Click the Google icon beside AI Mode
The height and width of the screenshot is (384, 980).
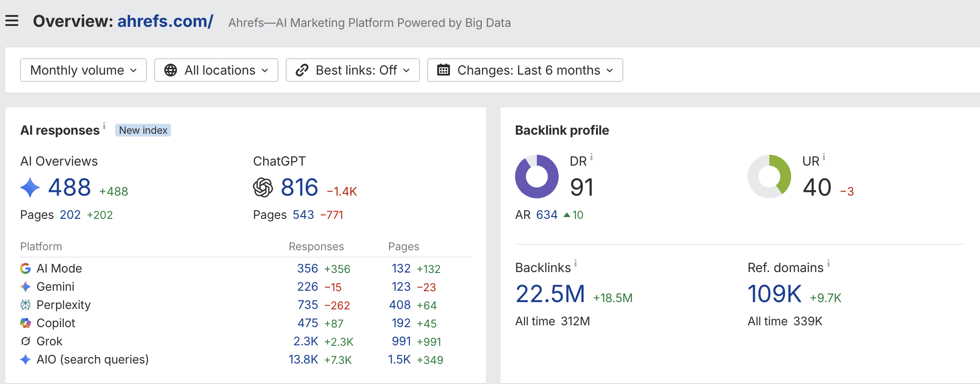tap(25, 268)
